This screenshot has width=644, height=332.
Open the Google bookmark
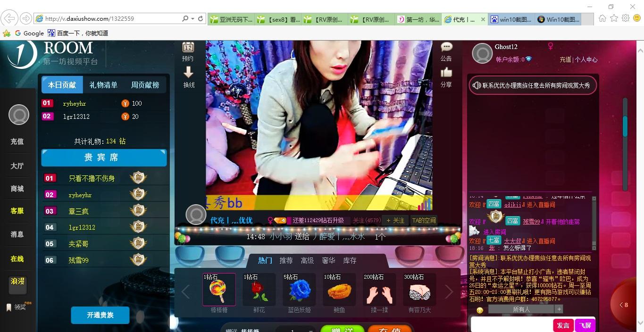[x=29, y=33]
